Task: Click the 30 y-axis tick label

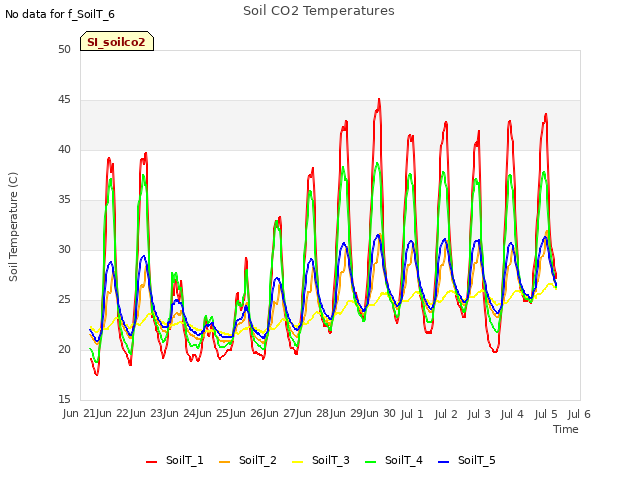Action: click(64, 249)
